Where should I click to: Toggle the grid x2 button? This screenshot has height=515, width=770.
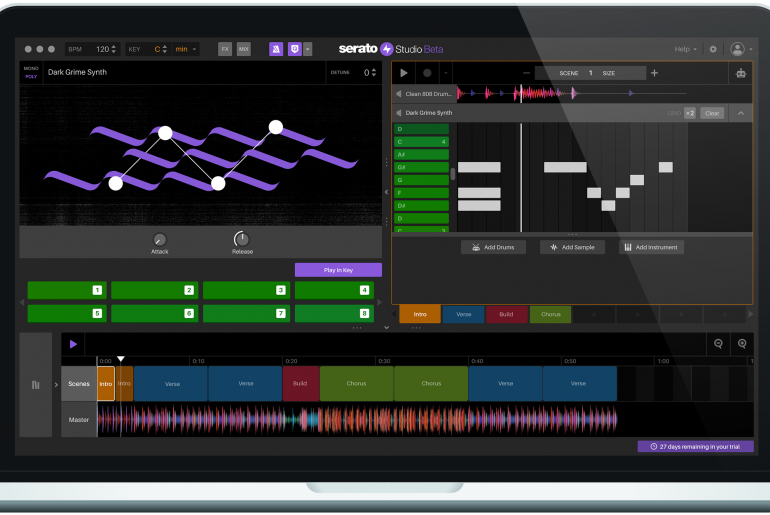pyautogui.click(x=690, y=113)
